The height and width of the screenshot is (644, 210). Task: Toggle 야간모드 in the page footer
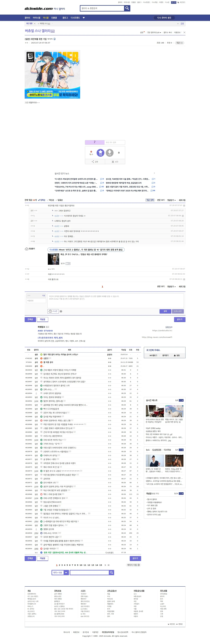pyautogui.click(x=171, y=624)
